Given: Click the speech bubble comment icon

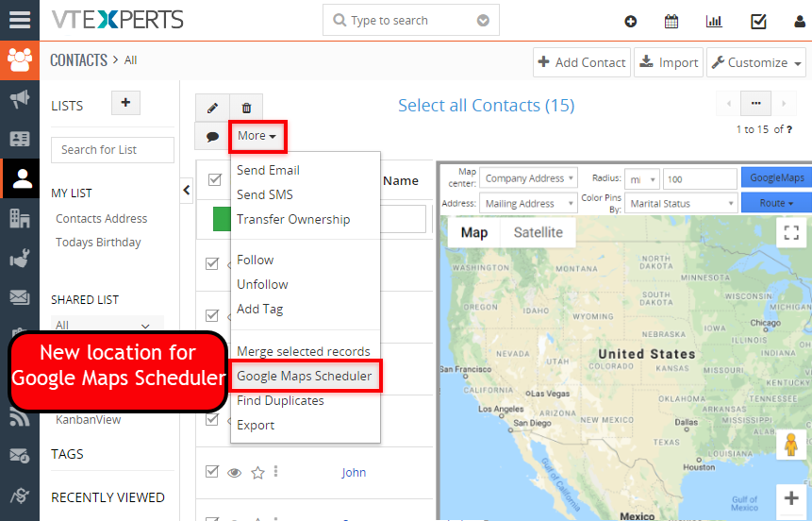Looking at the screenshot, I should tap(212, 136).
